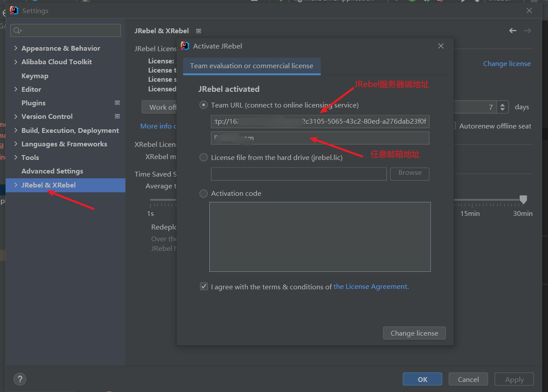Viewport: 548px width, 392px height.
Task: Click the Change license link in Settings
Action: coord(507,63)
